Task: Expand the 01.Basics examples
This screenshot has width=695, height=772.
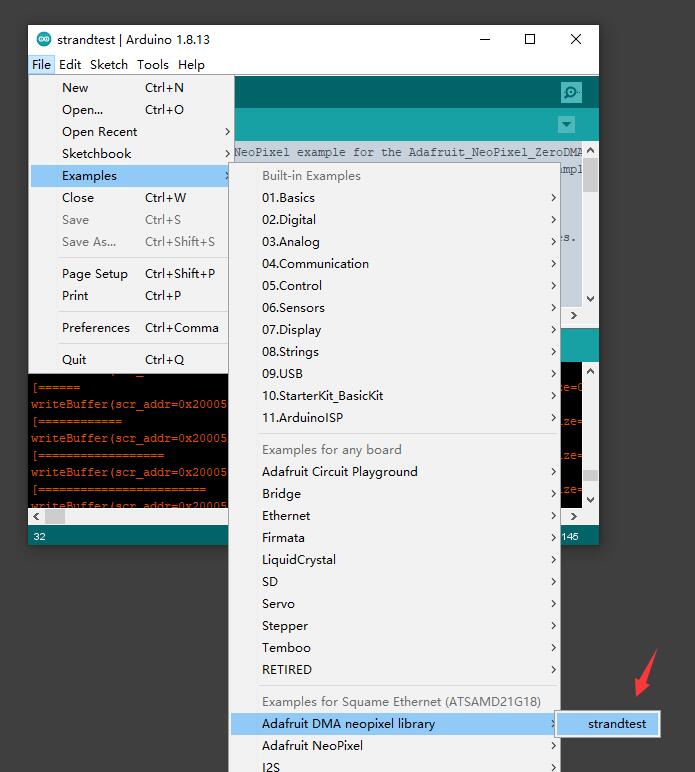Action: (395, 198)
